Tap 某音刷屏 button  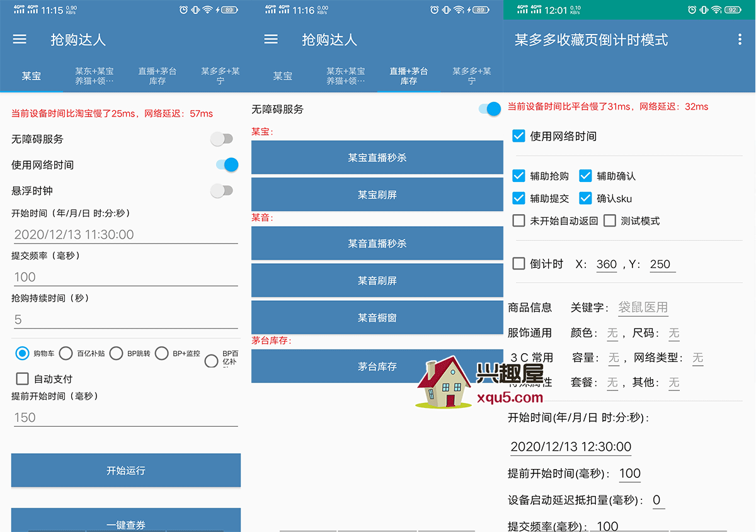click(377, 280)
